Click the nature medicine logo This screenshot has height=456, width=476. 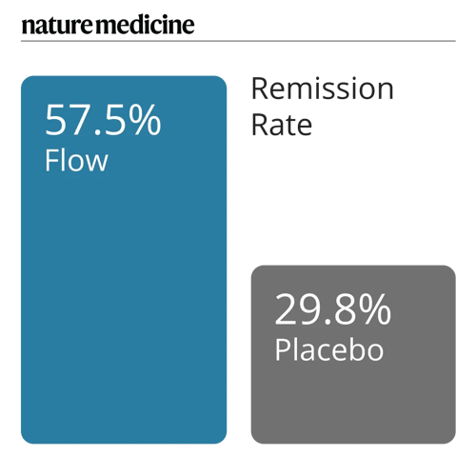coord(108,25)
